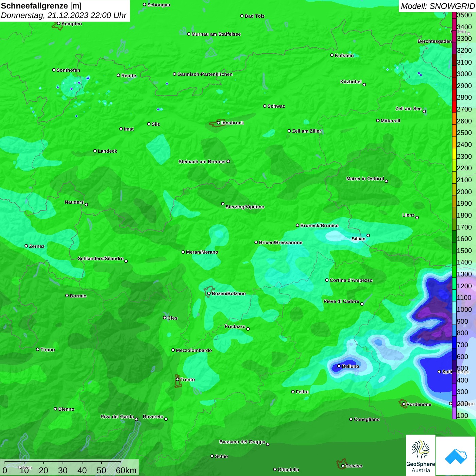Click the 'Matrei in Osttirol' label
The image size is (476, 476).
coord(365,178)
